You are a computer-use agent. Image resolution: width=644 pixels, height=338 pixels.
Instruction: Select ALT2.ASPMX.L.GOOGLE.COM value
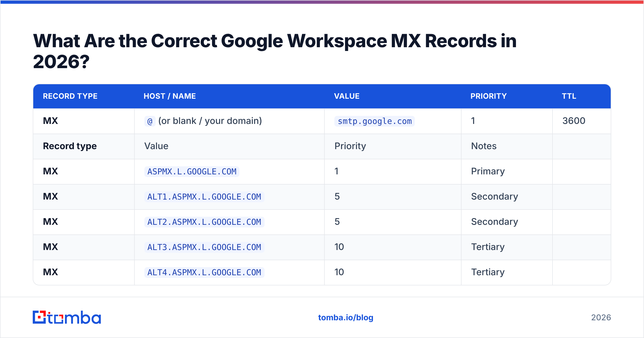pos(204,222)
